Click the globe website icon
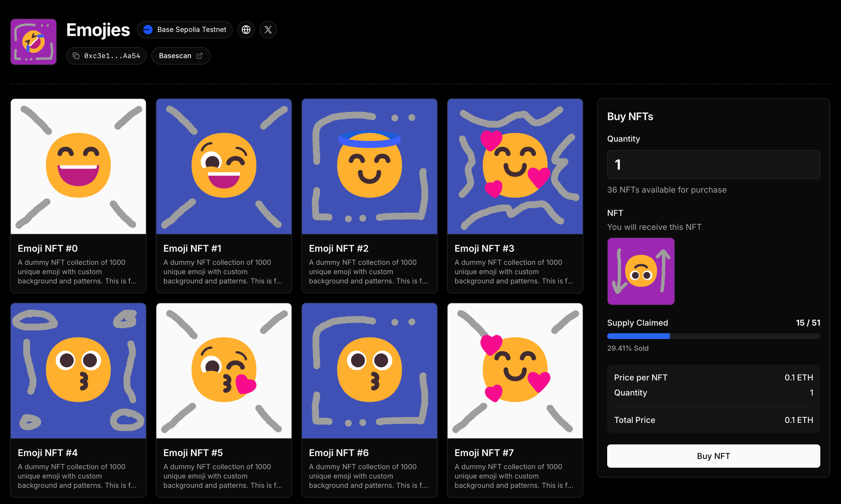The image size is (841, 504). [246, 30]
